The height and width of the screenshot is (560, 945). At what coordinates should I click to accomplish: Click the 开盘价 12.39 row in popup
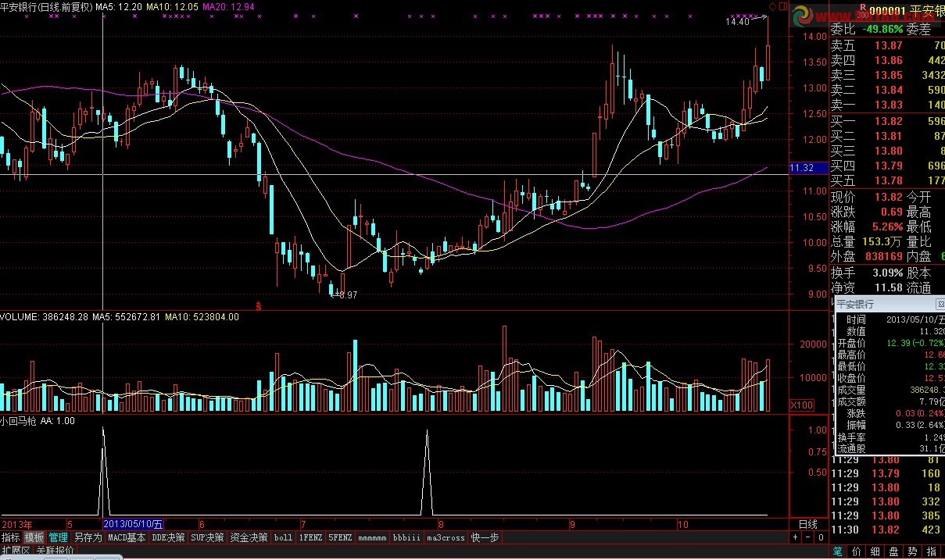[x=891, y=343]
